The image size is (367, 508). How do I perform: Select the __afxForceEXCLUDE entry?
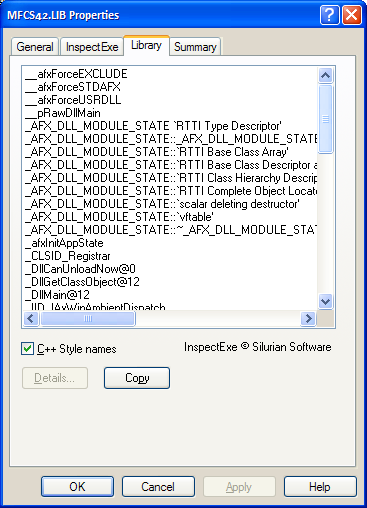(x=76, y=74)
